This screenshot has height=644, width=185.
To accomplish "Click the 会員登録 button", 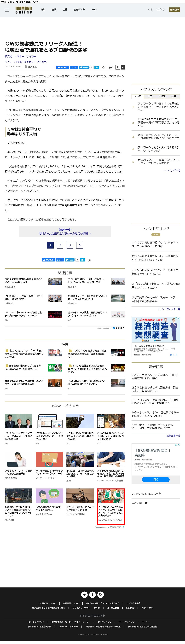I will point(174,10).
